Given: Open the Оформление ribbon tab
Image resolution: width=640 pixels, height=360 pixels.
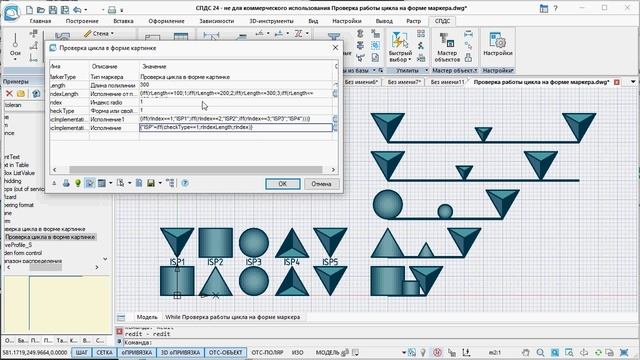Looking at the screenshot, I should (x=166, y=21).
